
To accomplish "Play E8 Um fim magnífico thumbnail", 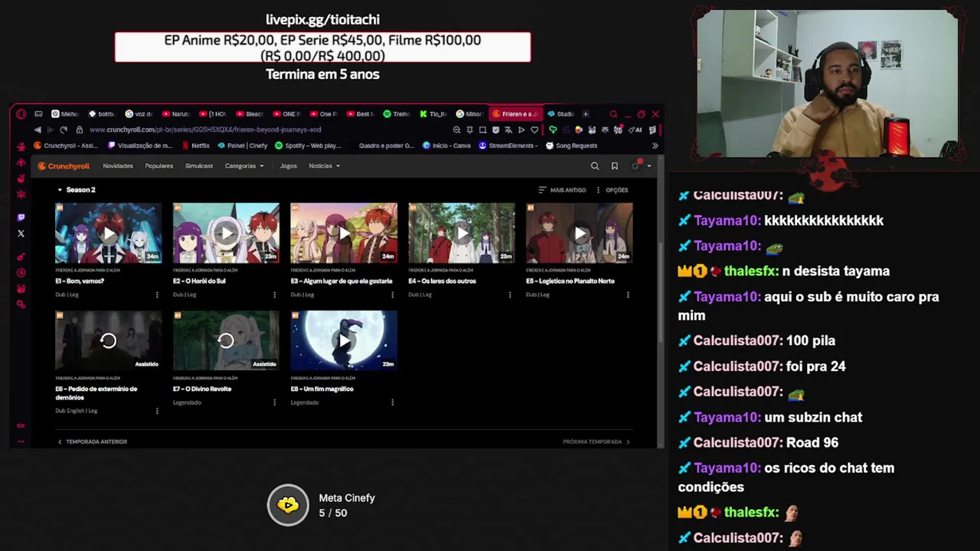I will (x=344, y=341).
